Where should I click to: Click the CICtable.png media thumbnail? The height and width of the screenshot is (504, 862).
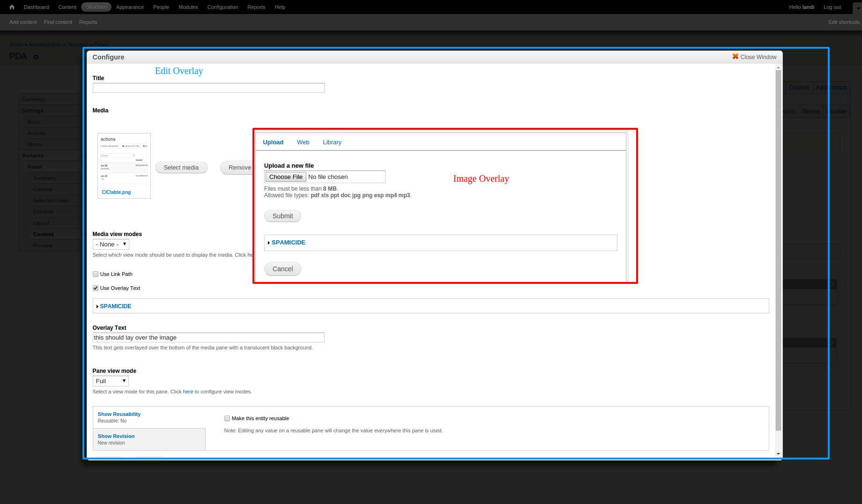click(124, 162)
